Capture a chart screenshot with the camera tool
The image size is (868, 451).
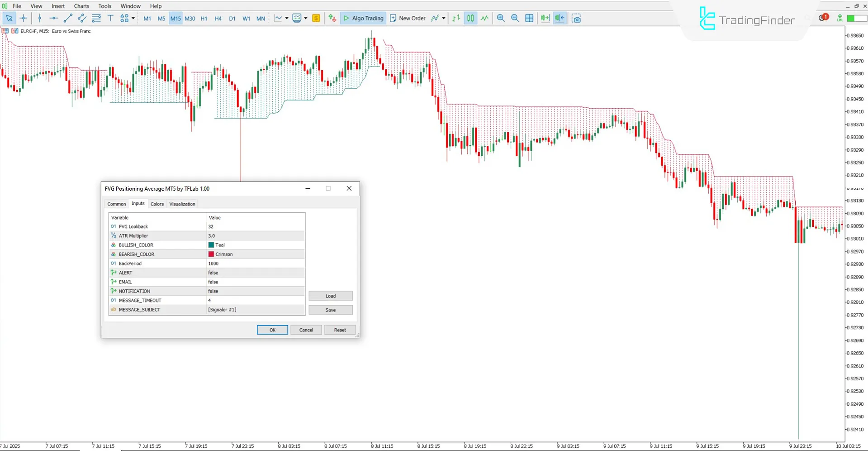576,18
